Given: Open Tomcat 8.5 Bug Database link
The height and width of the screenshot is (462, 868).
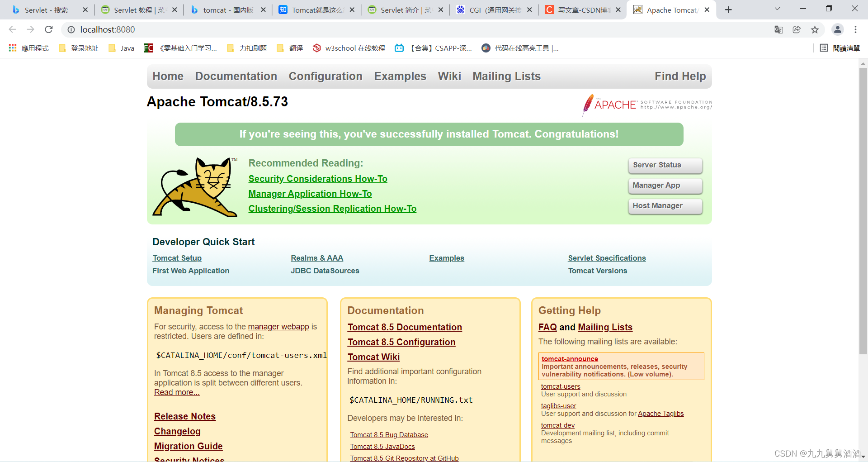Looking at the screenshot, I should (389, 435).
